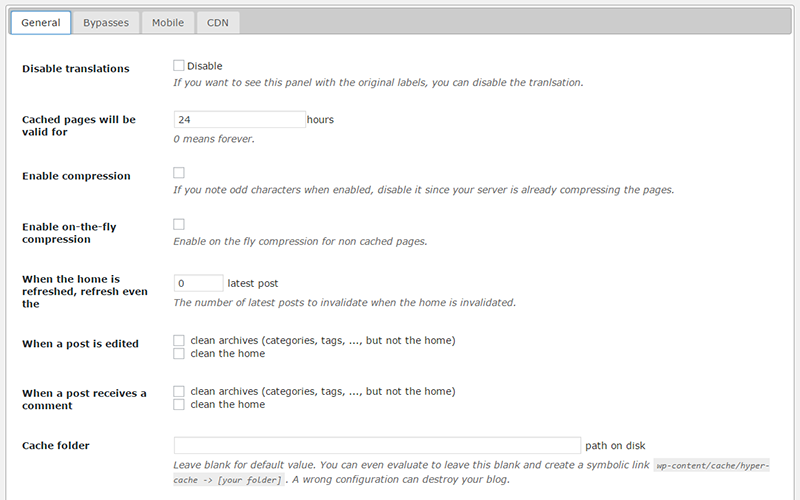
Task: Check clean archives when post receives comment
Action: pos(179,391)
